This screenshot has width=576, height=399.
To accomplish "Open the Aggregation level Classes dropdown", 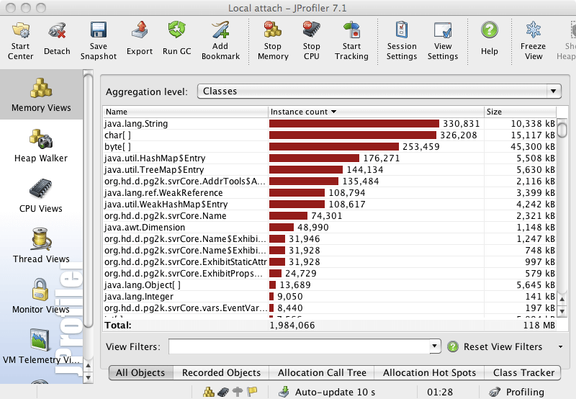I will point(379,91).
